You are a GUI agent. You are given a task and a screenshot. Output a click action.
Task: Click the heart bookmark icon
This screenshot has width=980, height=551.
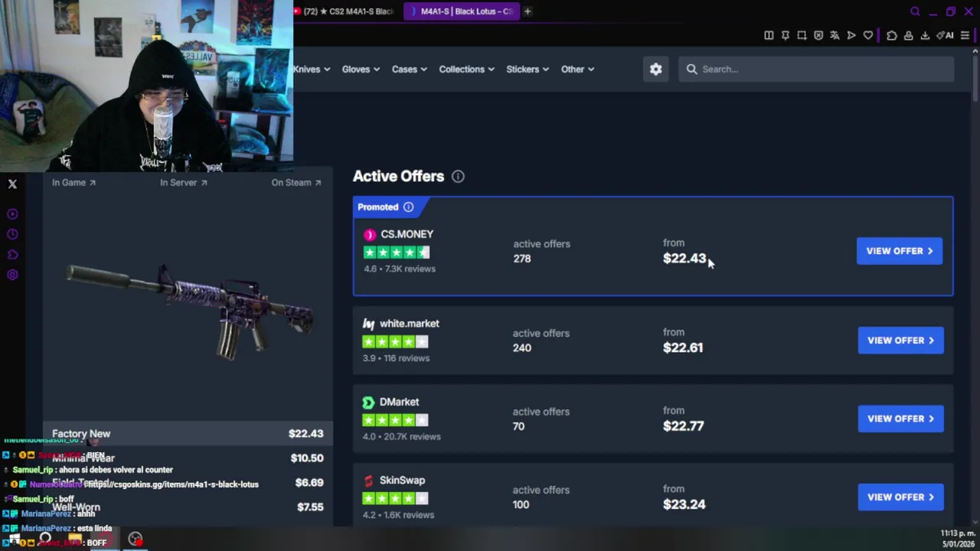pos(868,35)
